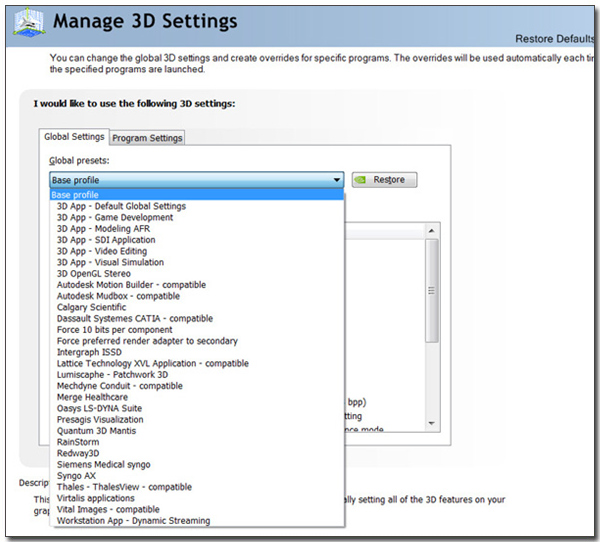Select Mechdyne Conduit - compatible
The height and width of the screenshot is (542, 600).
pos(197,386)
